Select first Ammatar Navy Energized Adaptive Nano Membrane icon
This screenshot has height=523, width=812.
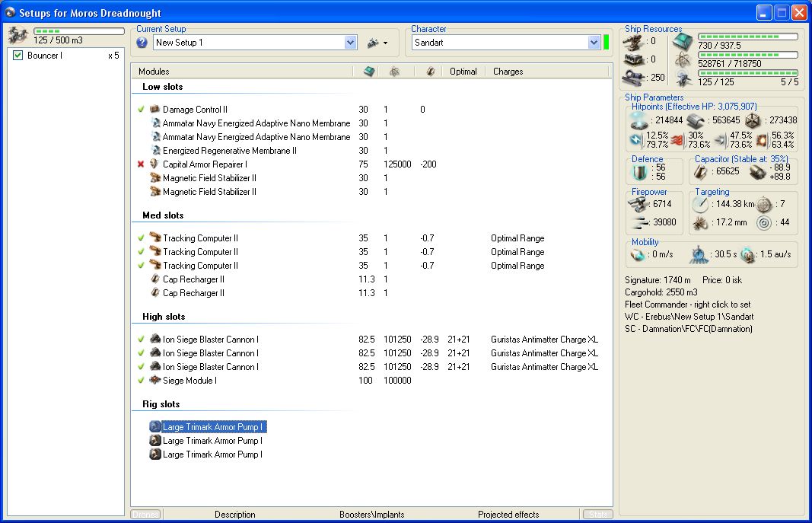coord(155,123)
